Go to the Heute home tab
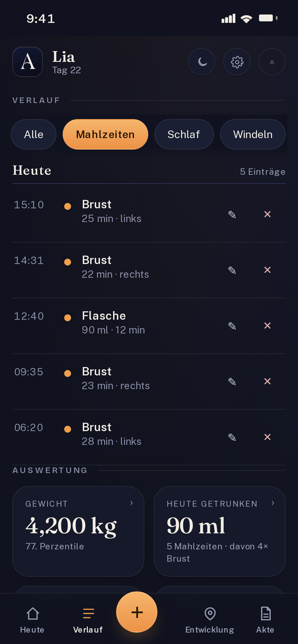This screenshot has width=298, height=644. pos(32,620)
